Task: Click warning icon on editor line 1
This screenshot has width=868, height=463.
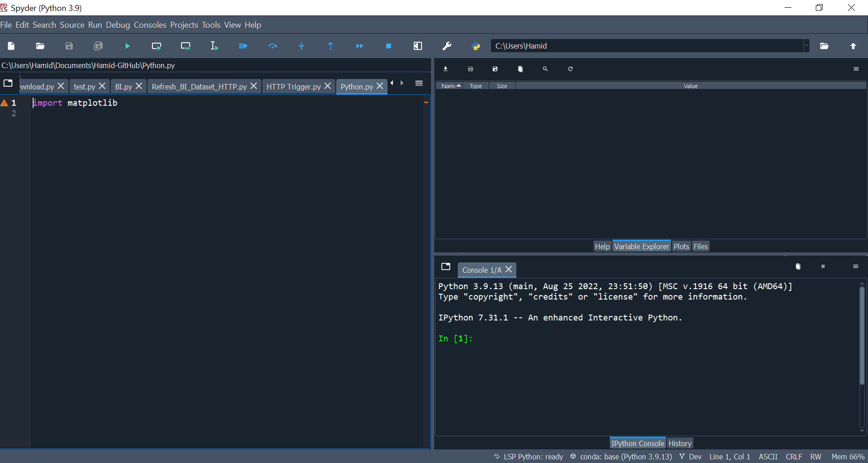Action: tap(5, 103)
